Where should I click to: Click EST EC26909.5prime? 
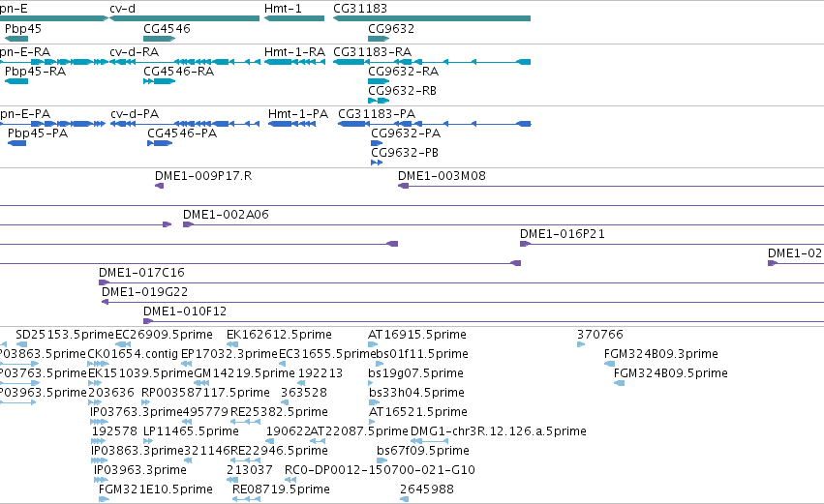[123, 344]
